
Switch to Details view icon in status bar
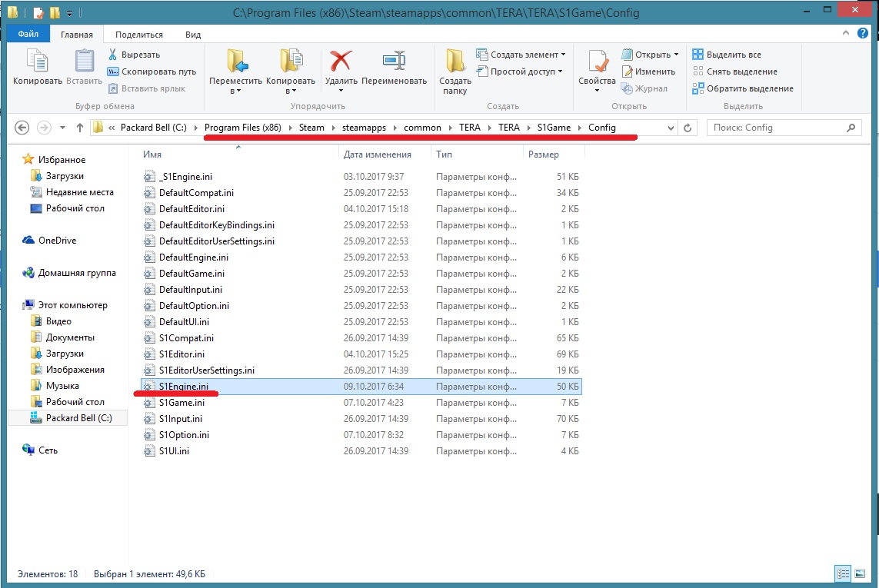(x=843, y=573)
